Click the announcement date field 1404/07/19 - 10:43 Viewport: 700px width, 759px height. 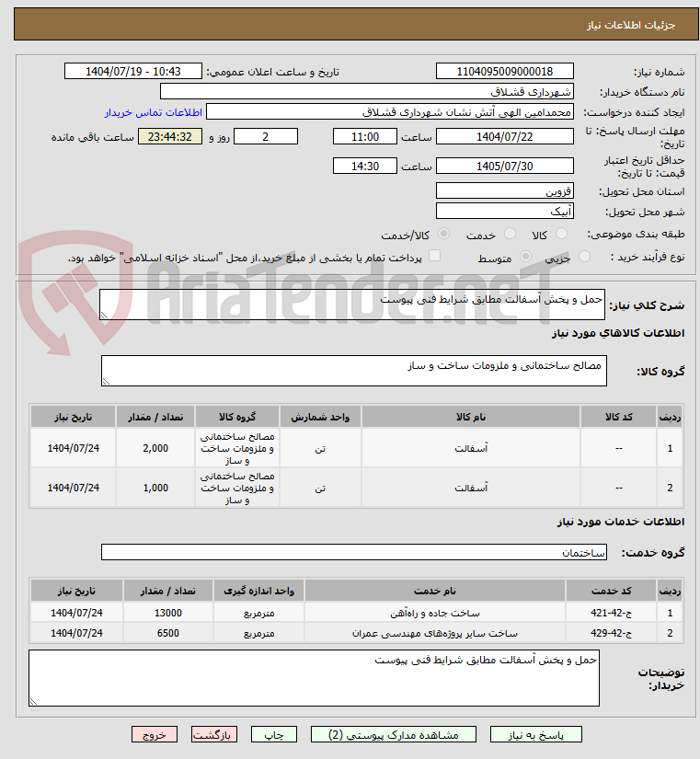(133, 71)
